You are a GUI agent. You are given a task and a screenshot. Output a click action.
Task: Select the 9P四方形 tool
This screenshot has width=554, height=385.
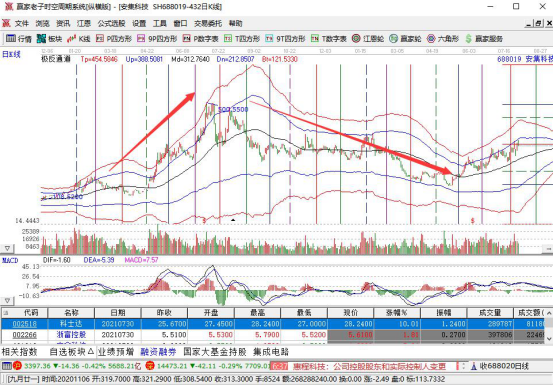tap(157, 38)
